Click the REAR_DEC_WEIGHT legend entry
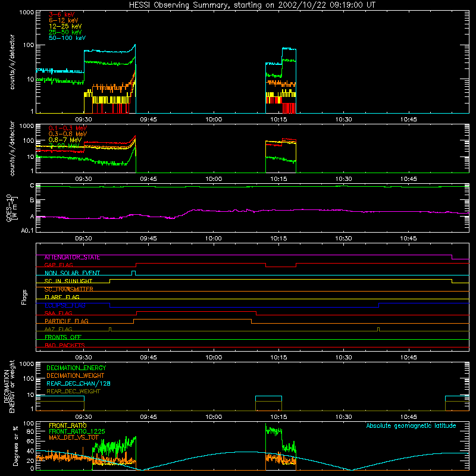This screenshot has width=476, height=476. (x=73, y=392)
